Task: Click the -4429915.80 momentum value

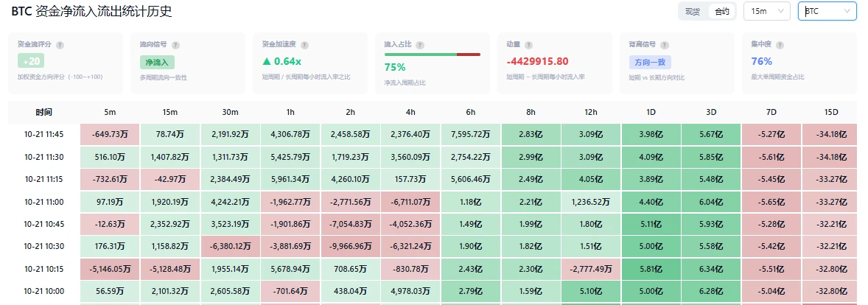Action: (x=537, y=61)
